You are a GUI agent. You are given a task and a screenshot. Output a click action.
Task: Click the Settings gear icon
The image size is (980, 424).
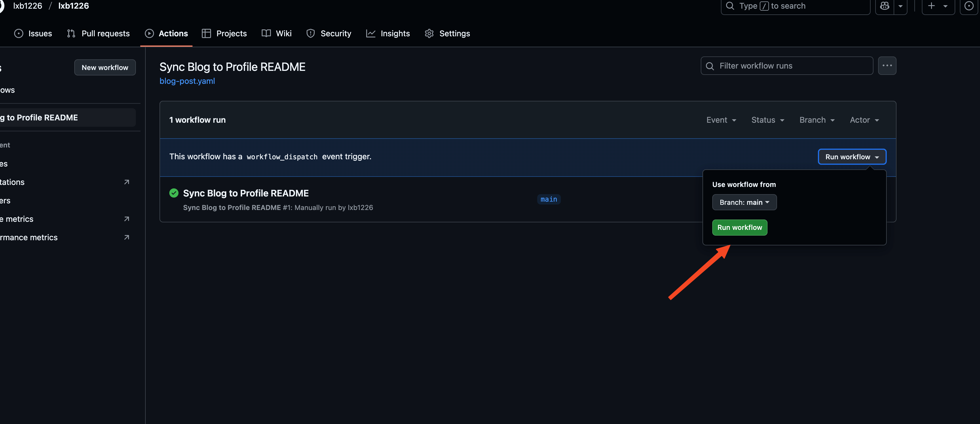click(429, 33)
